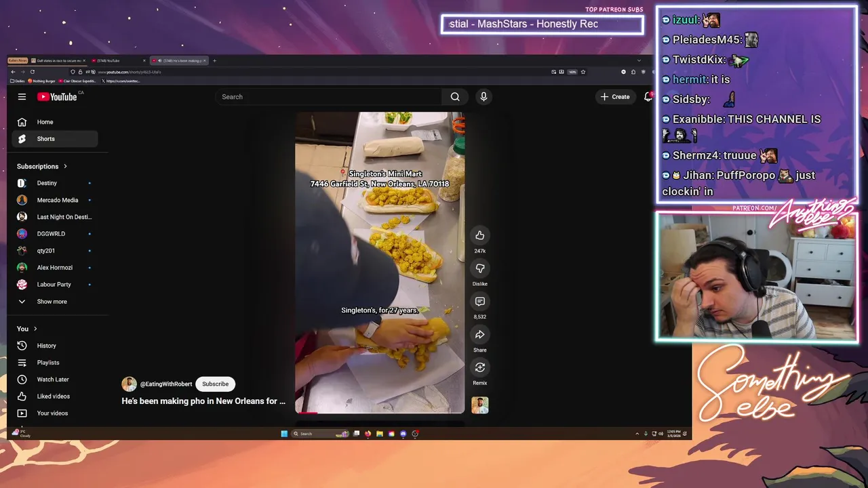Image resolution: width=868 pixels, height=488 pixels.
Task: Open the creator sound thumbnail below Remix
Action: click(479, 405)
